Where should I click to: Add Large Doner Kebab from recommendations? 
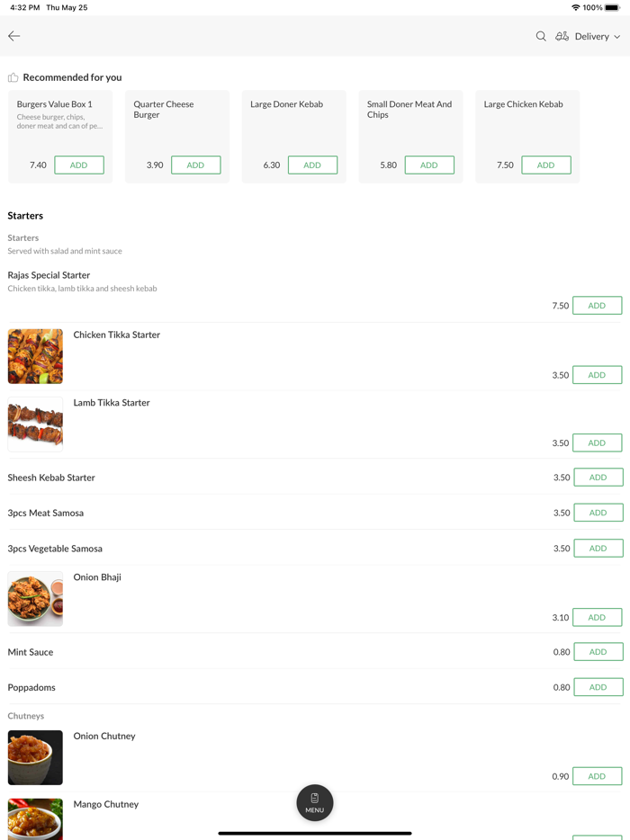(312, 165)
